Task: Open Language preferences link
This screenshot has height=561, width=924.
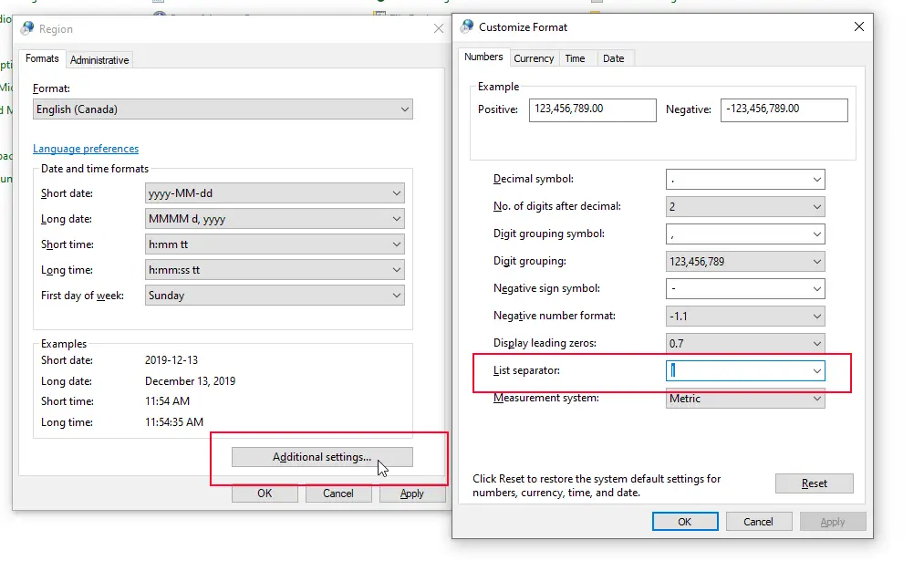Action: (x=86, y=149)
